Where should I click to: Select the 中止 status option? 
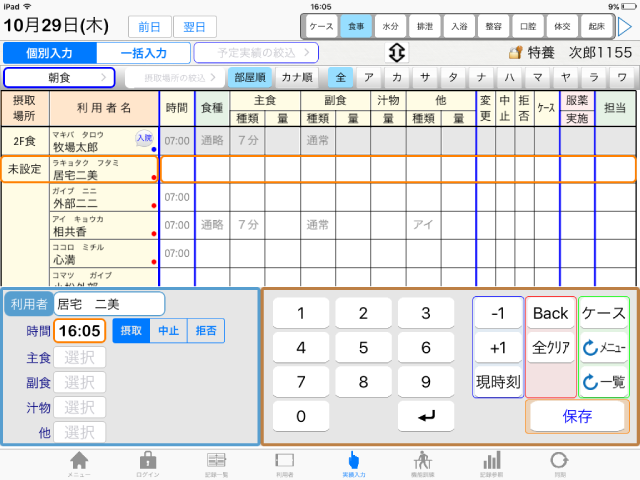168,331
